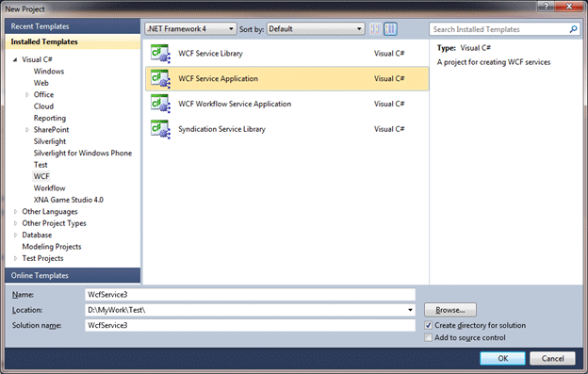Open the Location path dropdown arrow

pyautogui.click(x=410, y=310)
